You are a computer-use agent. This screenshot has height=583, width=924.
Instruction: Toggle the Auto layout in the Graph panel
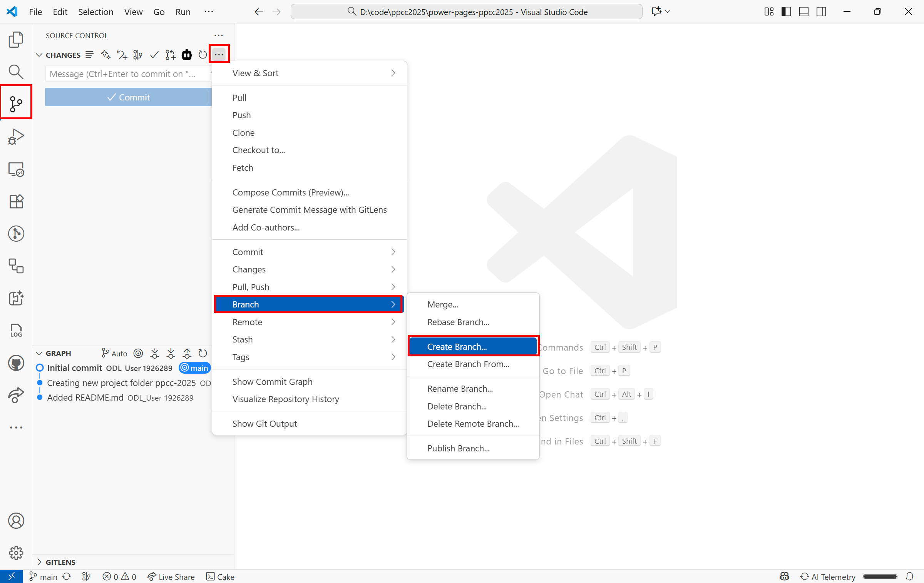pyautogui.click(x=114, y=353)
